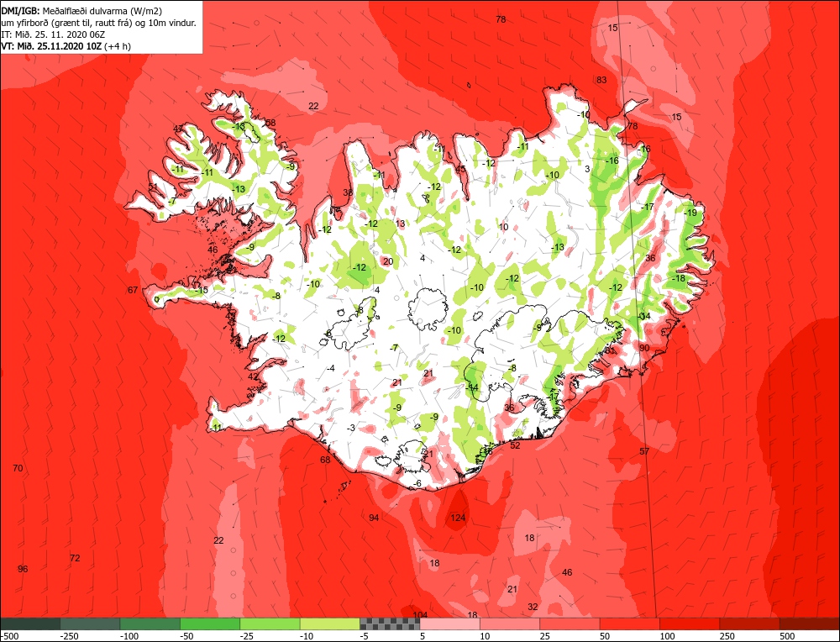The width and height of the screenshot is (840, 642).
Task: Click valid time 'VT: Mið. 25.11.2020 10Z (+4 h)'
Action: [66, 46]
